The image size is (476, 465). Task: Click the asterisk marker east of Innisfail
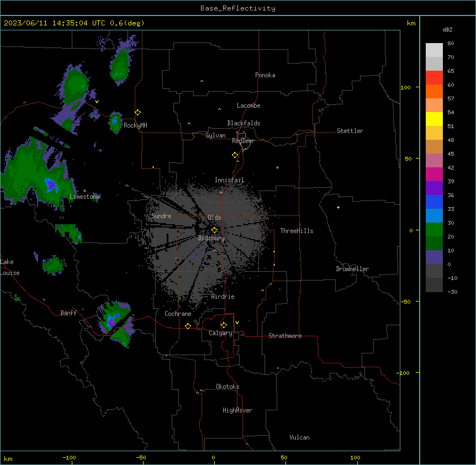pos(277,167)
